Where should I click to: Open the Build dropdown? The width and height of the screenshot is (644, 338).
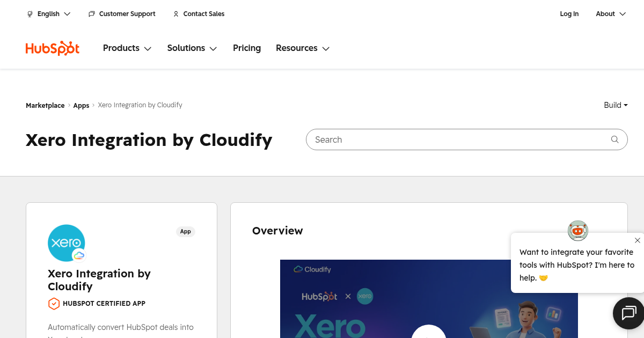(x=616, y=105)
